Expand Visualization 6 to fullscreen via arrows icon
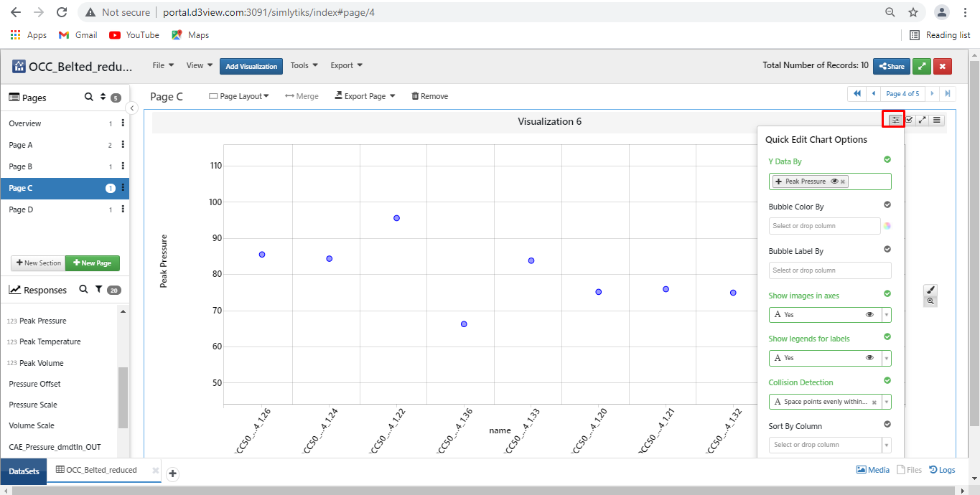The width and height of the screenshot is (980, 495). [x=923, y=120]
